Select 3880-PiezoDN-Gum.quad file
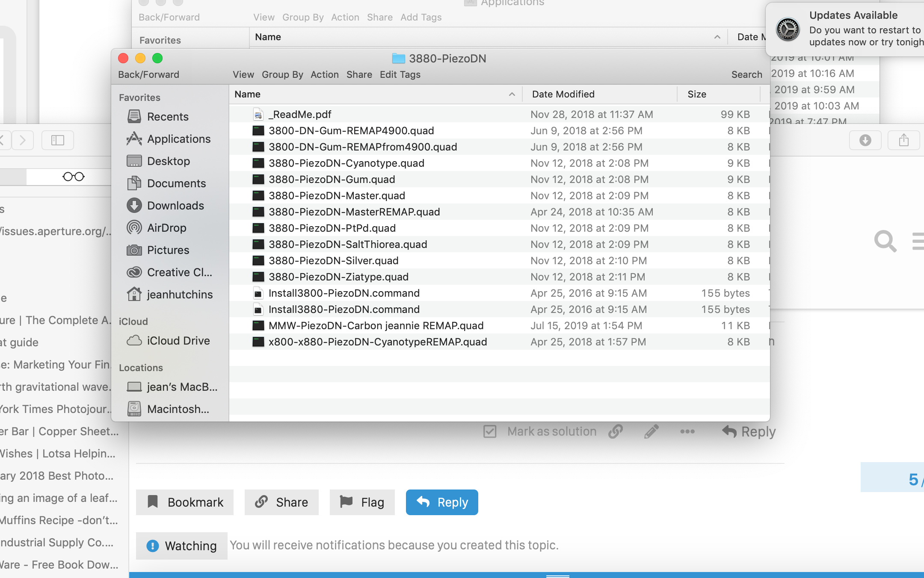 [x=499, y=180]
